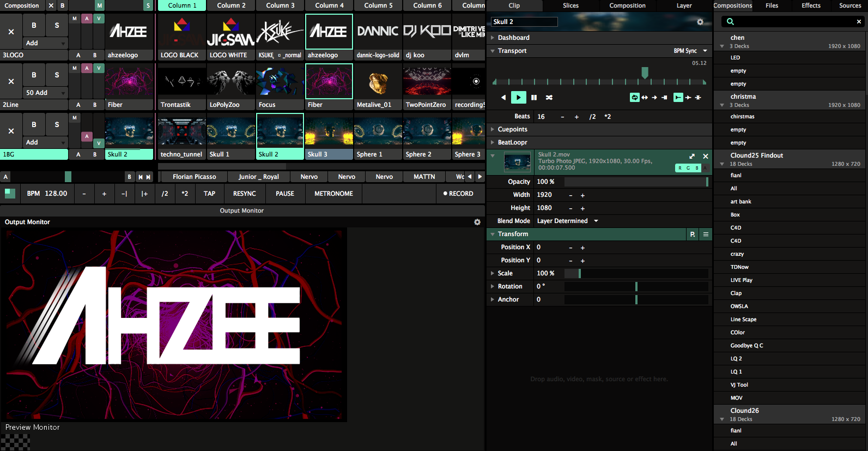Open the Blend Mode Layer Determined dropdown
Viewport: 868px width, 451px height.
click(568, 221)
